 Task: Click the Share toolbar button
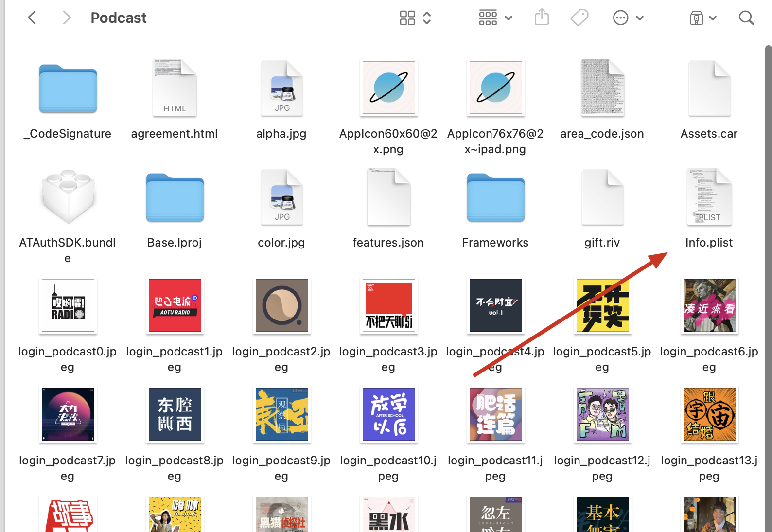[x=542, y=18]
